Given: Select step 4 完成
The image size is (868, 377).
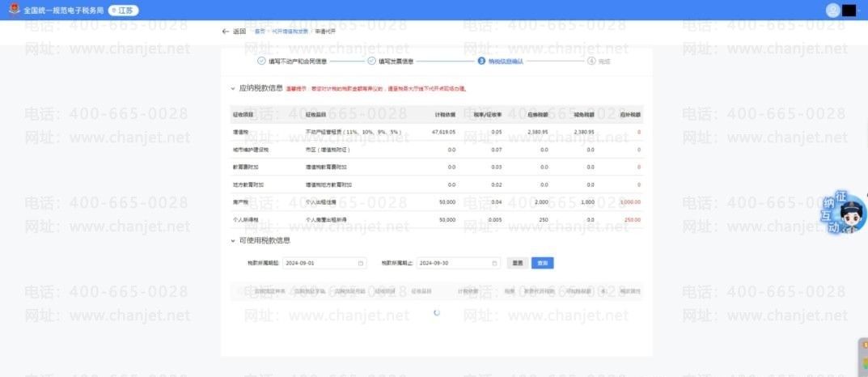Looking at the screenshot, I should click(599, 61).
